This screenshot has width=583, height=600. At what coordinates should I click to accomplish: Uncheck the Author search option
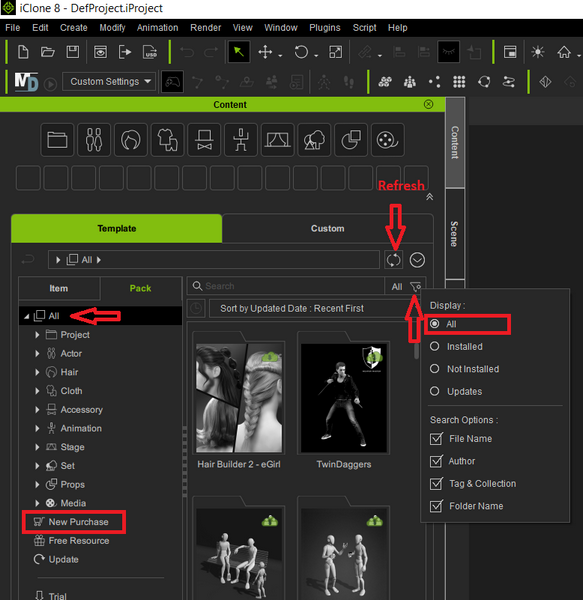(436, 461)
